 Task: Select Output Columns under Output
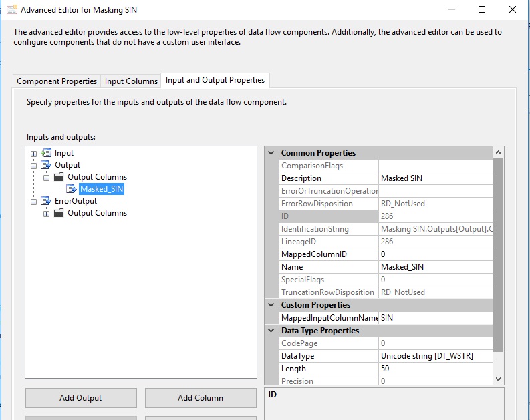[98, 177]
